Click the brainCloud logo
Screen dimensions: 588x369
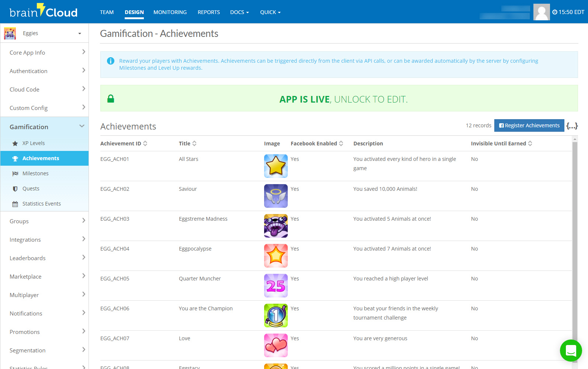click(44, 11)
